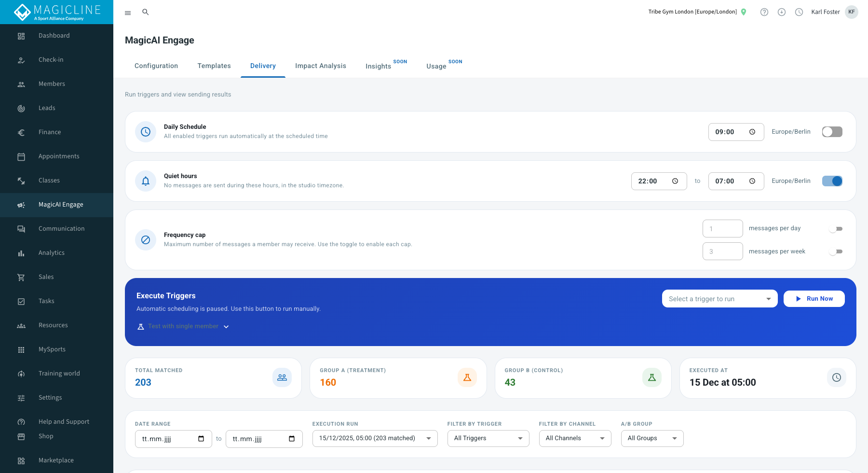This screenshot has height=473, width=868.
Task: Switch to the Configuration tab
Action: click(156, 66)
